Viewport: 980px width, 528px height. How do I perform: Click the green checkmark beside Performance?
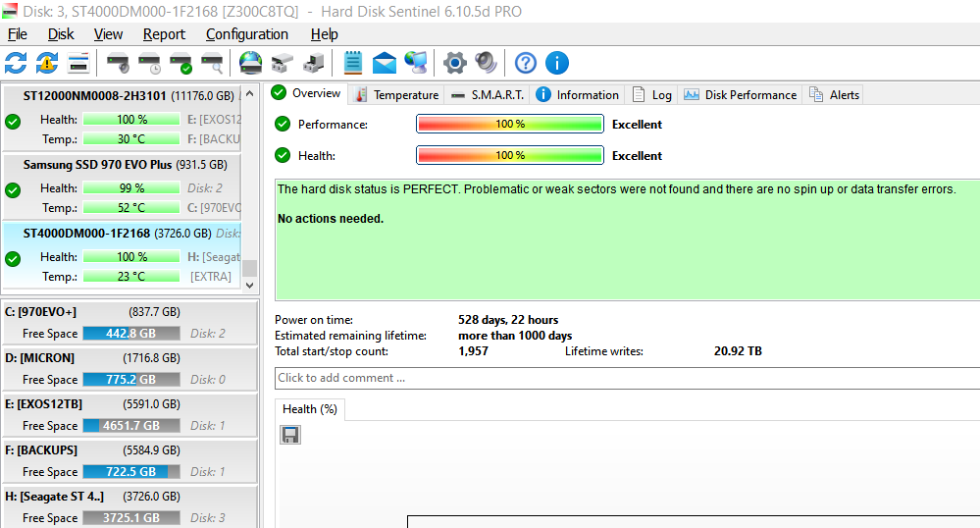point(283,124)
